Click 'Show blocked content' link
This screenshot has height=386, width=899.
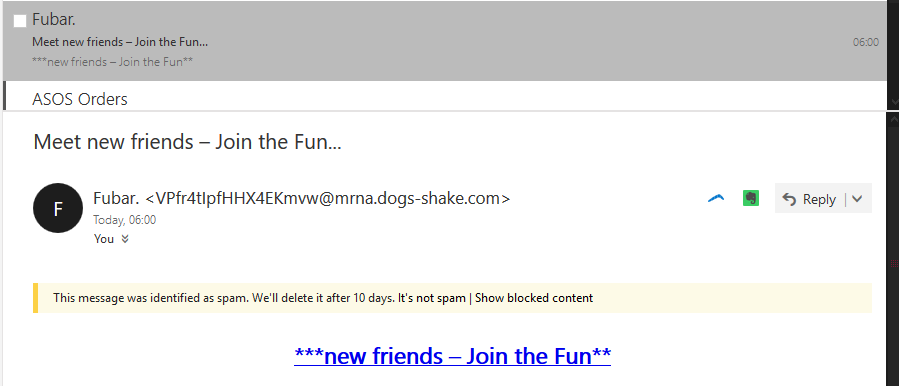[534, 298]
